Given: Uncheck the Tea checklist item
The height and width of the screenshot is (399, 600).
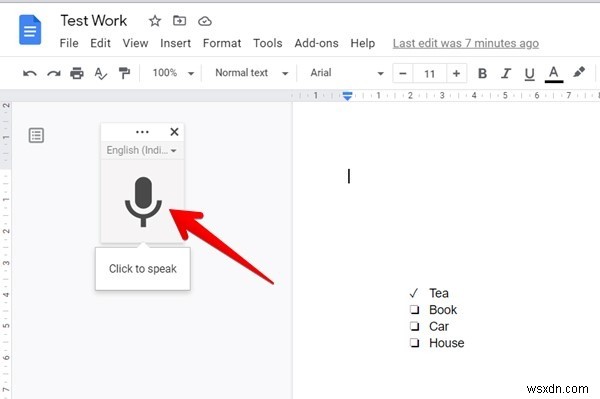Looking at the screenshot, I should click(x=414, y=293).
